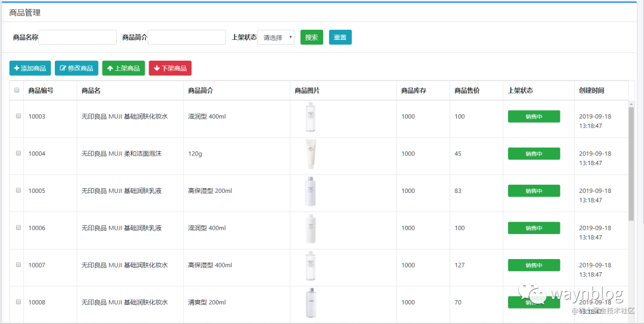Image resolution: width=644 pixels, height=324 pixels.
Task: Click the 商品名 column header
Action: point(91,91)
